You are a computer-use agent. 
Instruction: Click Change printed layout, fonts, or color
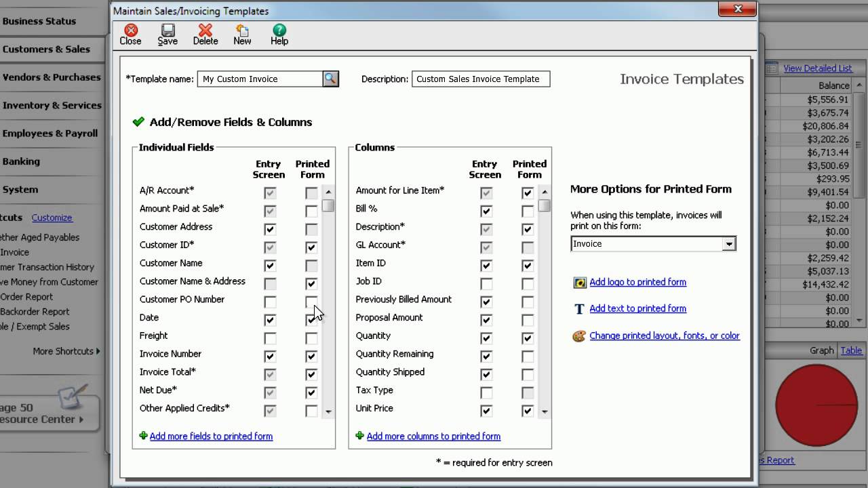pyautogui.click(x=665, y=335)
